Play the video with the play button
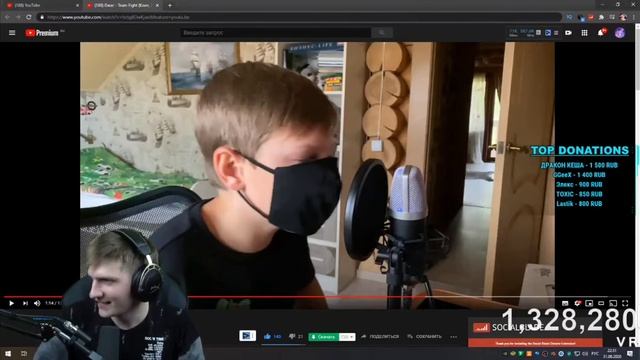Screen dimensions: 640x360 tap(11, 303)
